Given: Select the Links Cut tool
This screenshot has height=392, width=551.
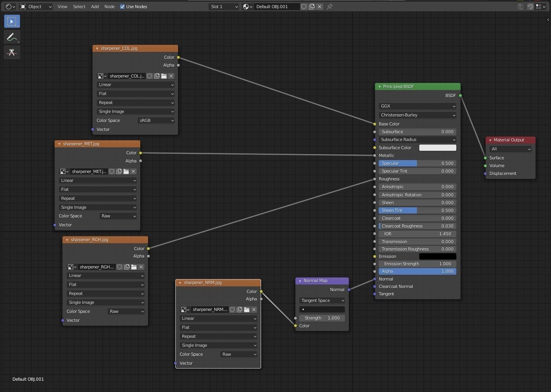Looking at the screenshot, I should pyautogui.click(x=12, y=52).
